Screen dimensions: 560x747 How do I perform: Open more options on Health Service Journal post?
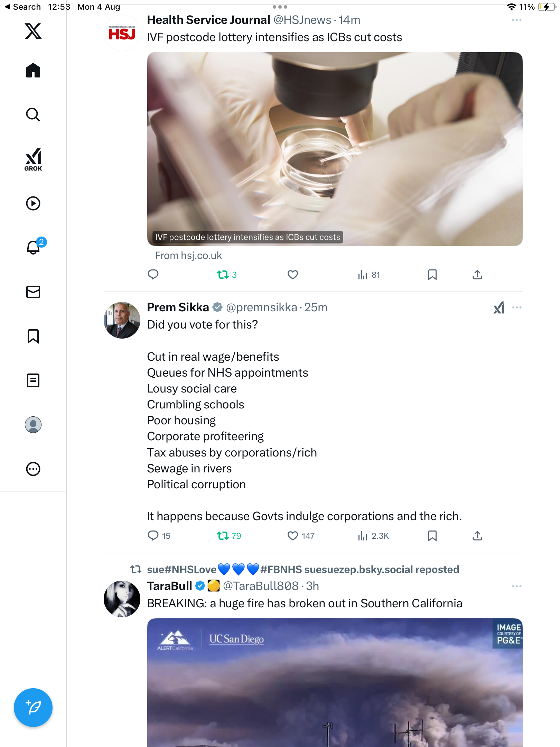[516, 20]
